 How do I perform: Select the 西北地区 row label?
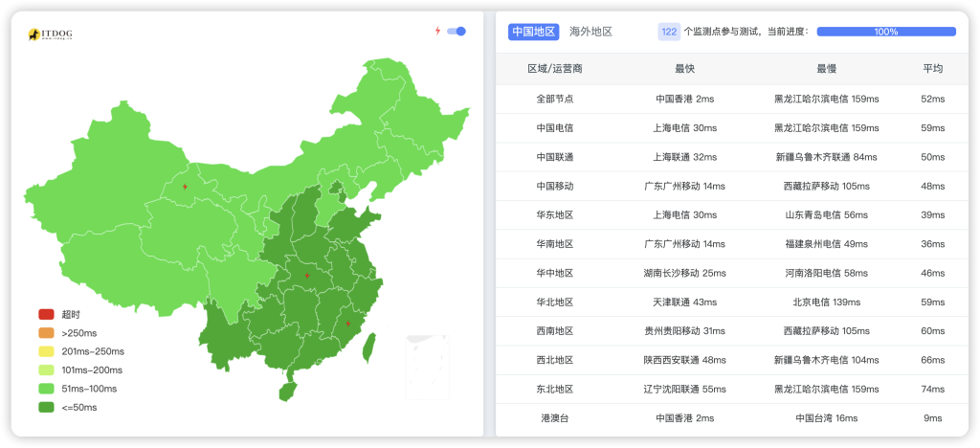coord(555,360)
